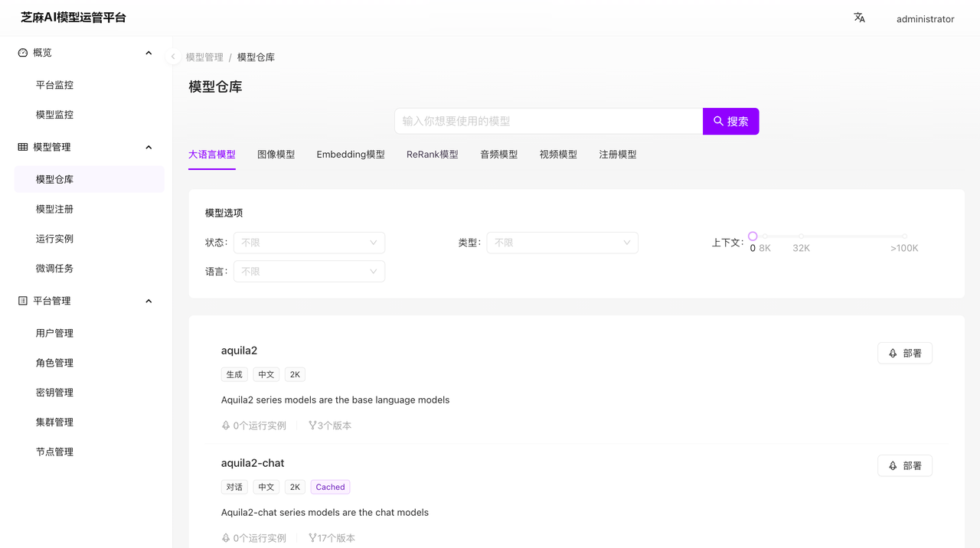The height and width of the screenshot is (548, 980).
Task: Switch to the 图像模型 tab
Action: click(276, 154)
